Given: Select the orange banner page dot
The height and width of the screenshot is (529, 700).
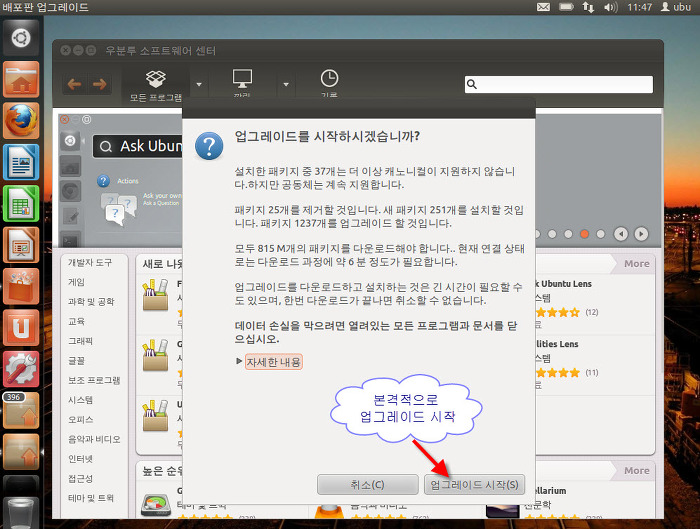Looking at the screenshot, I should tap(584, 234).
